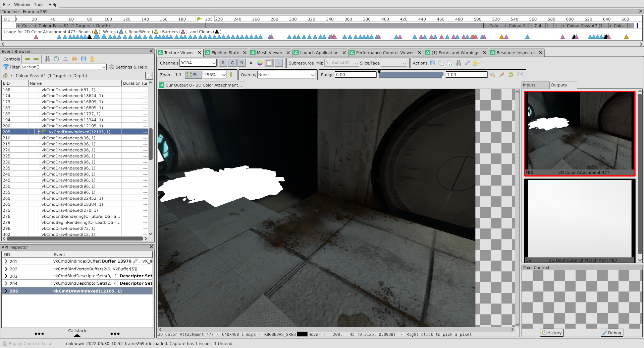This screenshot has width=644, height=348.
Task: Toggle Blue channel button
Action: [x=241, y=63]
